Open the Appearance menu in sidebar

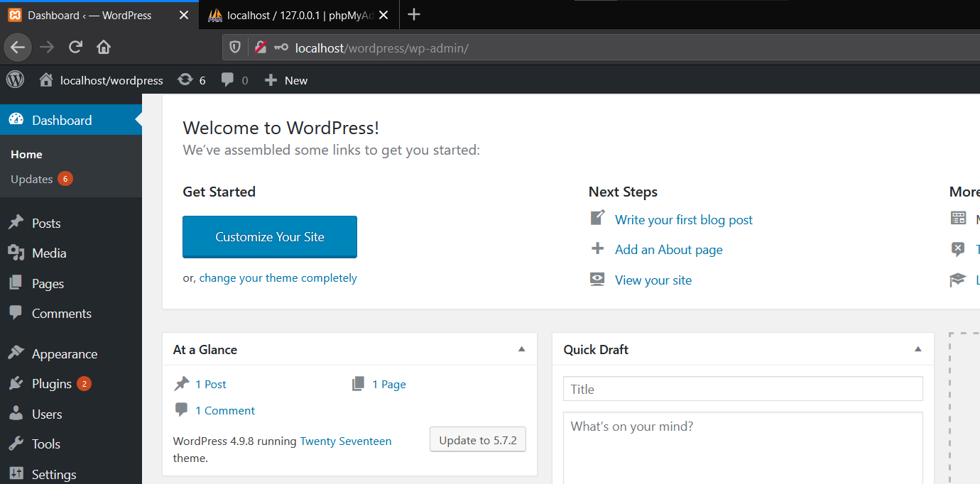point(64,354)
